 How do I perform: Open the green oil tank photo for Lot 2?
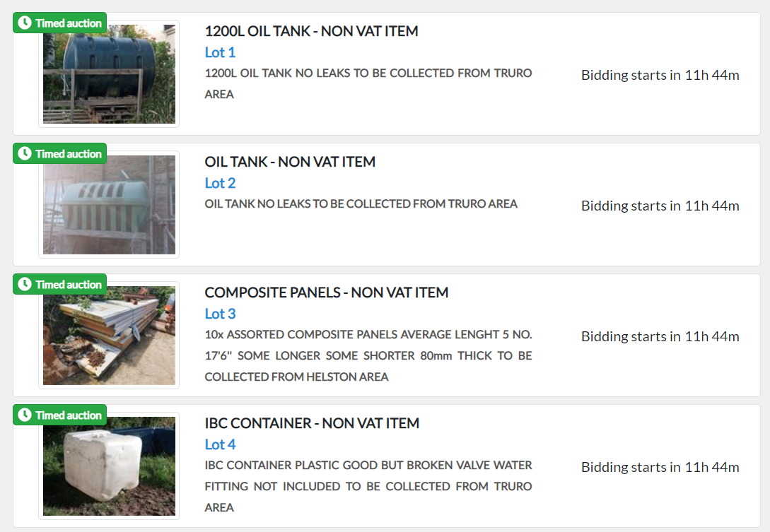(109, 205)
